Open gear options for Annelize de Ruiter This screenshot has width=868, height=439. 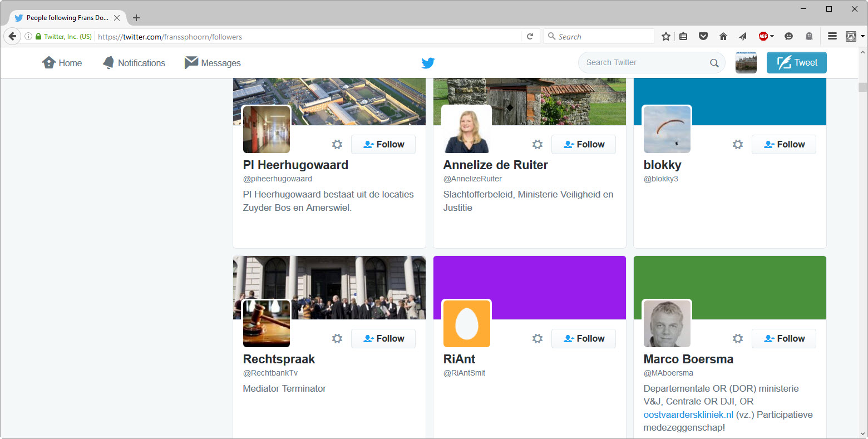[x=537, y=145]
